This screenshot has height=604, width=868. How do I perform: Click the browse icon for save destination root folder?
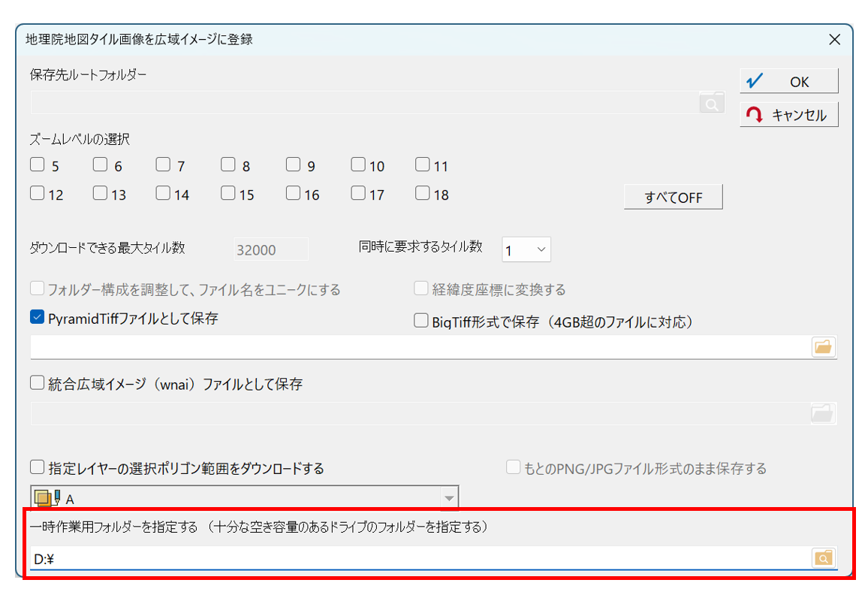711,103
